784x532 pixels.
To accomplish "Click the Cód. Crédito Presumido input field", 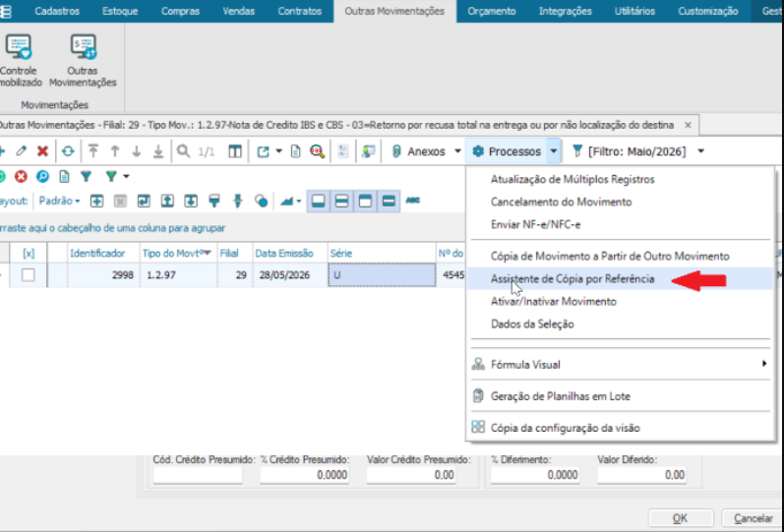I will point(198,475).
